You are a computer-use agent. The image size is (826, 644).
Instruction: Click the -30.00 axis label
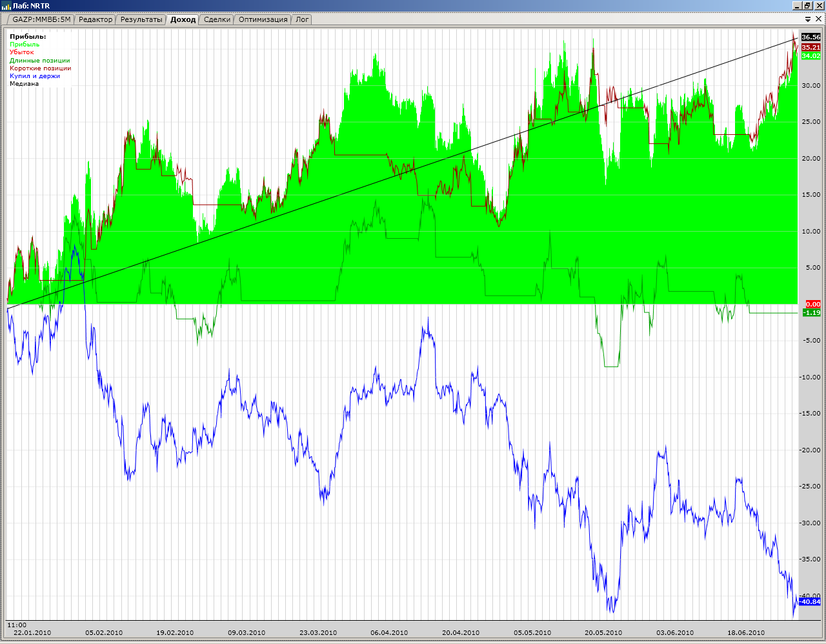(x=811, y=523)
